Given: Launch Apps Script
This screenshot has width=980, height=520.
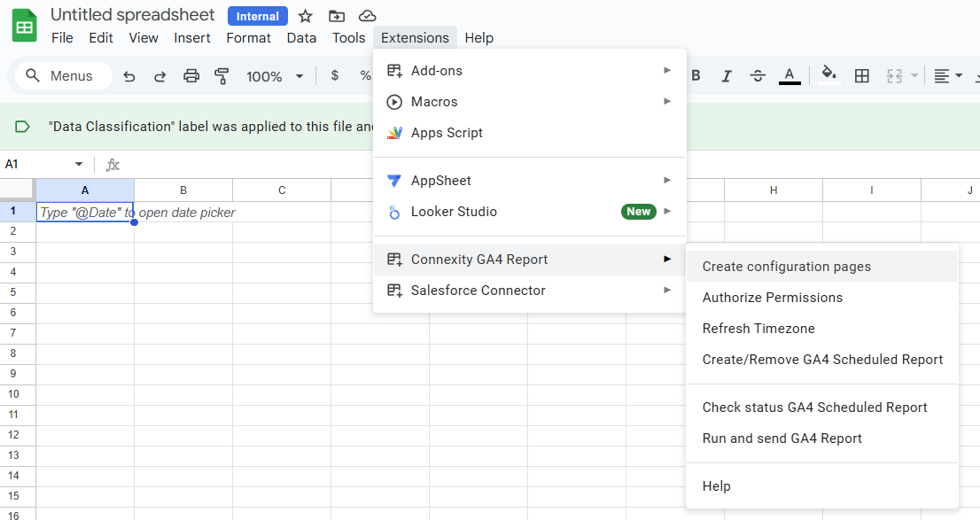Looking at the screenshot, I should [x=529, y=133].
